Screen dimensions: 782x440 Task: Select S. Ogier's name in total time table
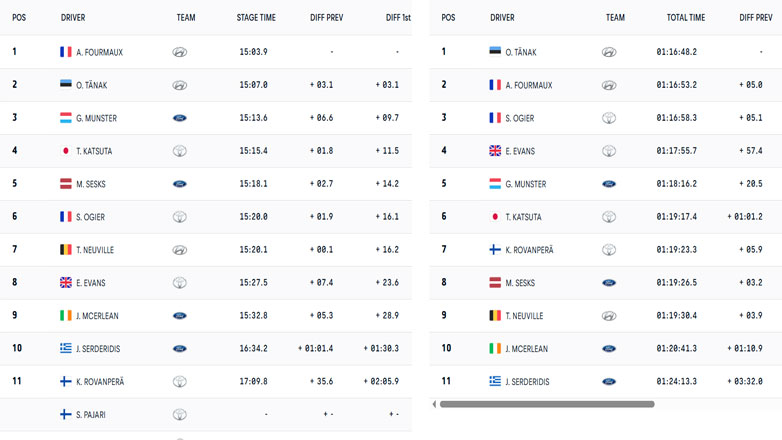[x=521, y=118]
